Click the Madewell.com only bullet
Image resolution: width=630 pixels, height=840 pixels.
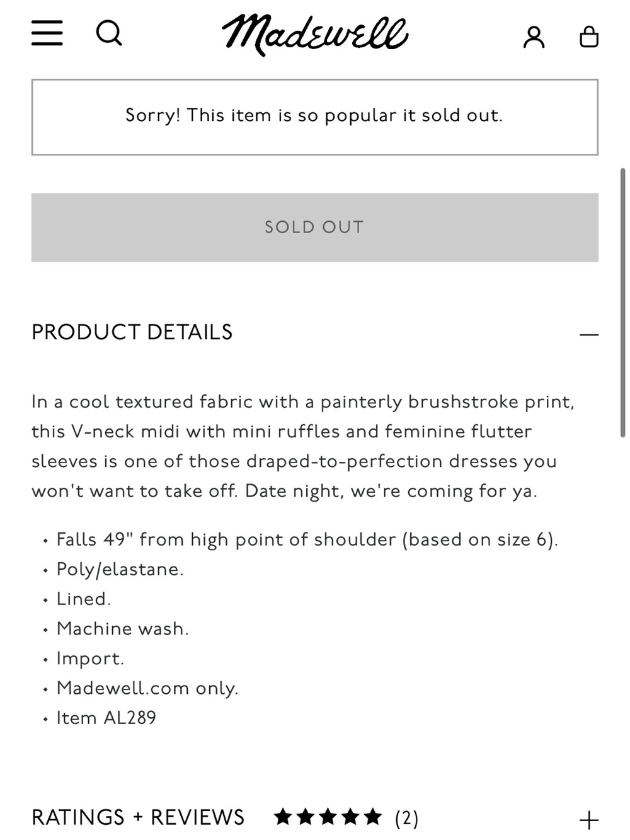147,688
